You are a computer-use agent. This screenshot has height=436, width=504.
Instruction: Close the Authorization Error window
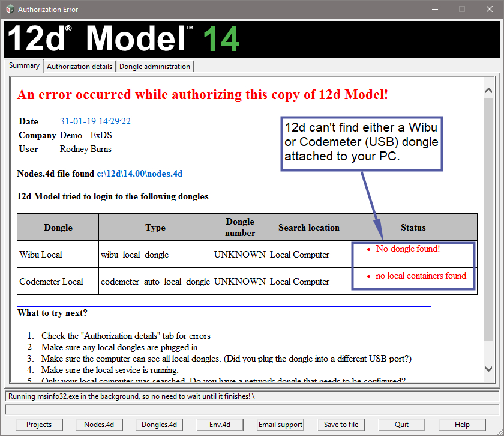(x=489, y=10)
